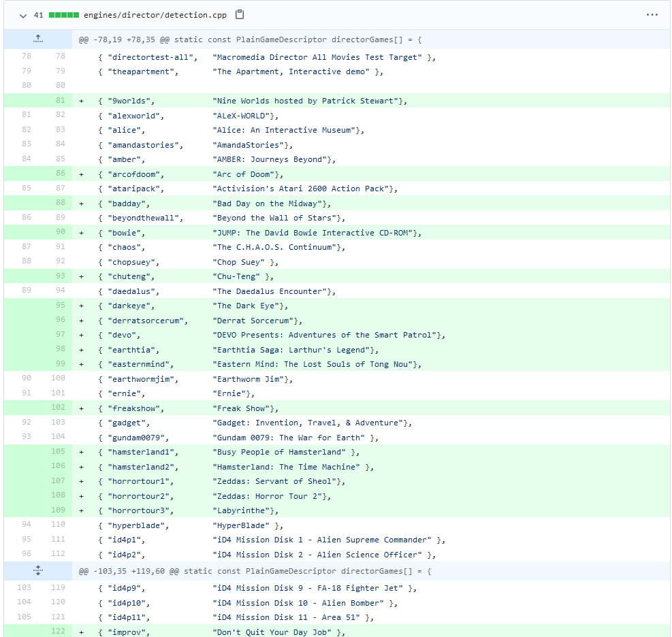Click text "AMBER: Journeys Beyond"
The width and height of the screenshot is (672, 637).
pyautogui.click(x=272, y=159)
